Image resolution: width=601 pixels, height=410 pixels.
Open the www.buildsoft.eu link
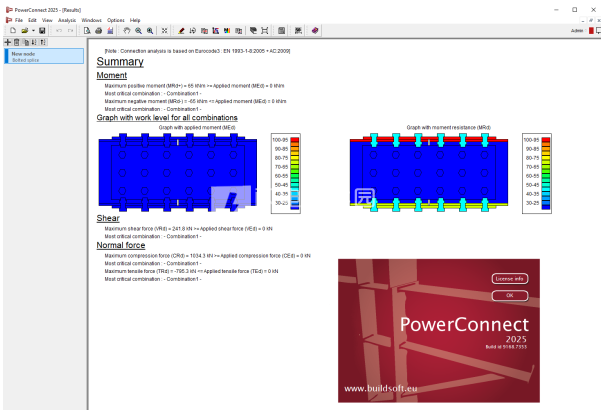(381, 389)
